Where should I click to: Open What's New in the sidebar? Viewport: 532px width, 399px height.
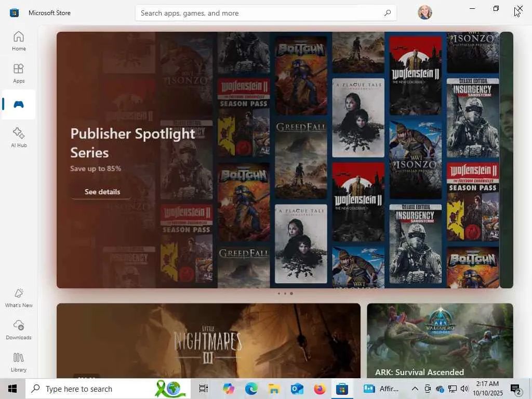19,298
